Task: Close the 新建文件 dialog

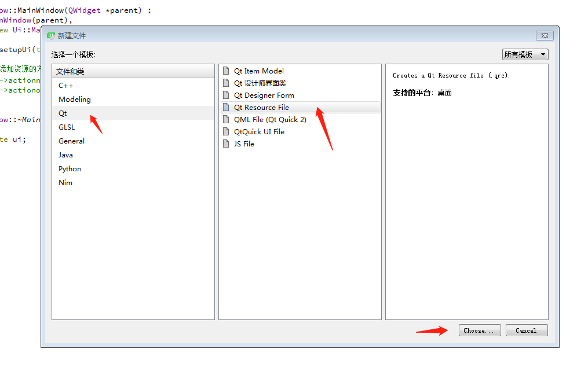Action: 545,35
